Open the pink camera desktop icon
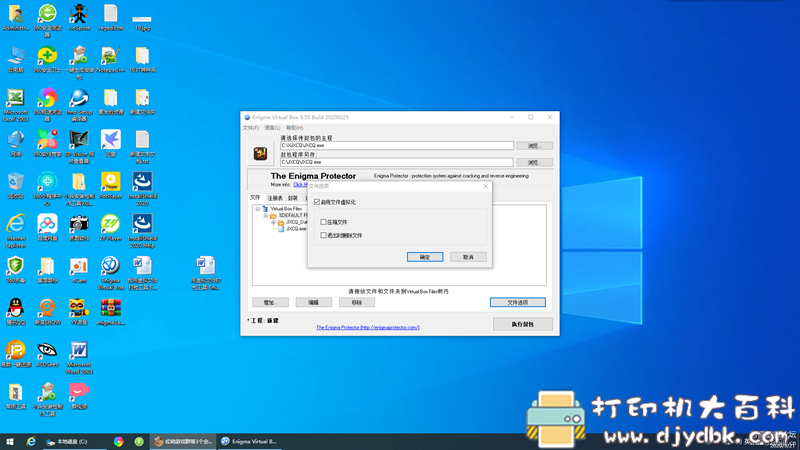 (79, 396)
